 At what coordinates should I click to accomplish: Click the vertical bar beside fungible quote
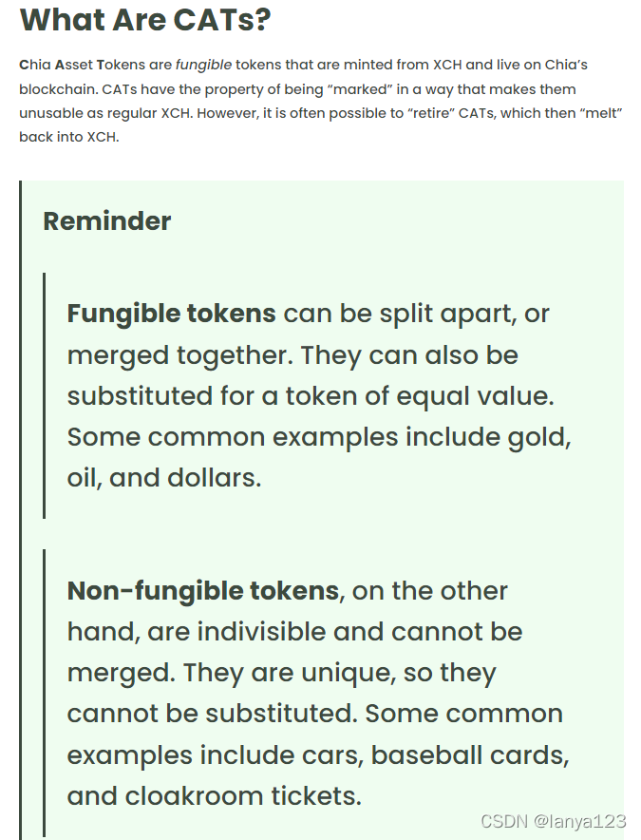tap(44, 395)
